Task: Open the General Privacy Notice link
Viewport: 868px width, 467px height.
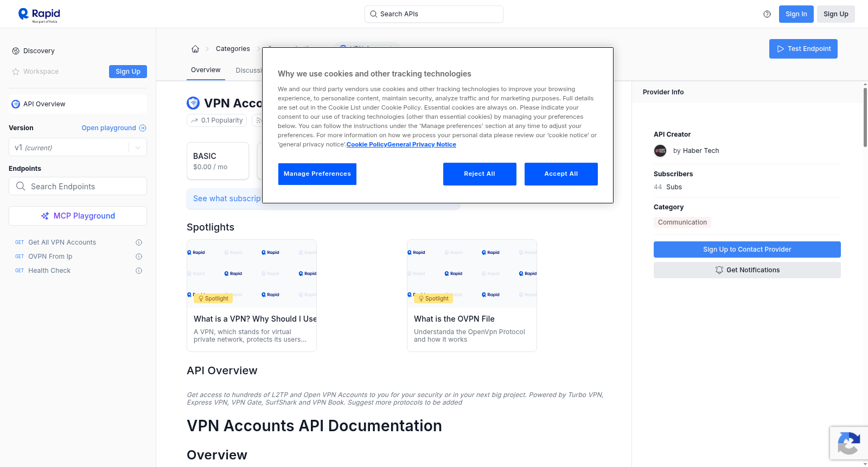Action: 422,144
